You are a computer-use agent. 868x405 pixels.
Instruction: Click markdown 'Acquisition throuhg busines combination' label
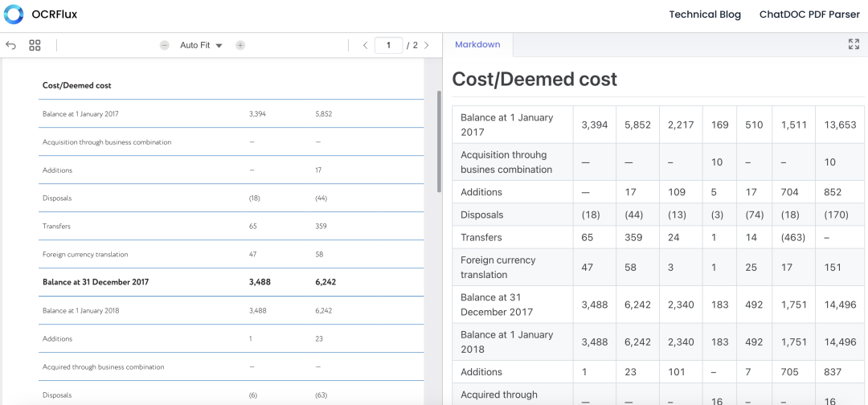click(506, 162)
